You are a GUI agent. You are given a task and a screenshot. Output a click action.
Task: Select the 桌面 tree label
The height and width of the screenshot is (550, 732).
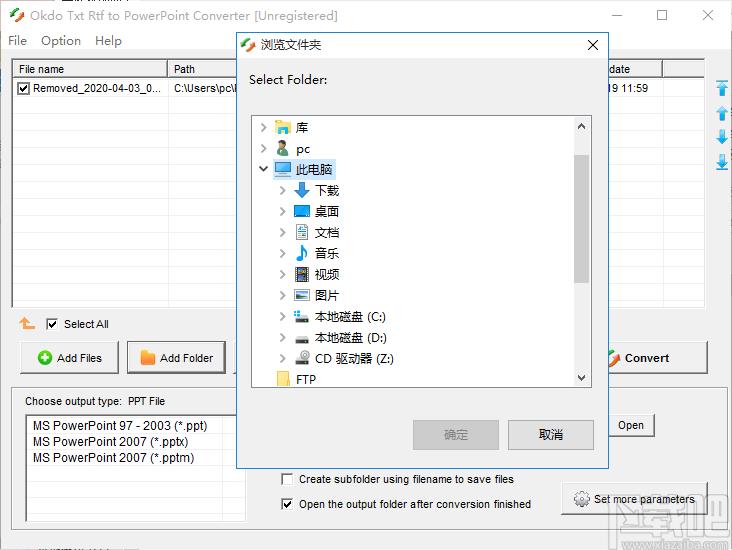tap(327, 211)
